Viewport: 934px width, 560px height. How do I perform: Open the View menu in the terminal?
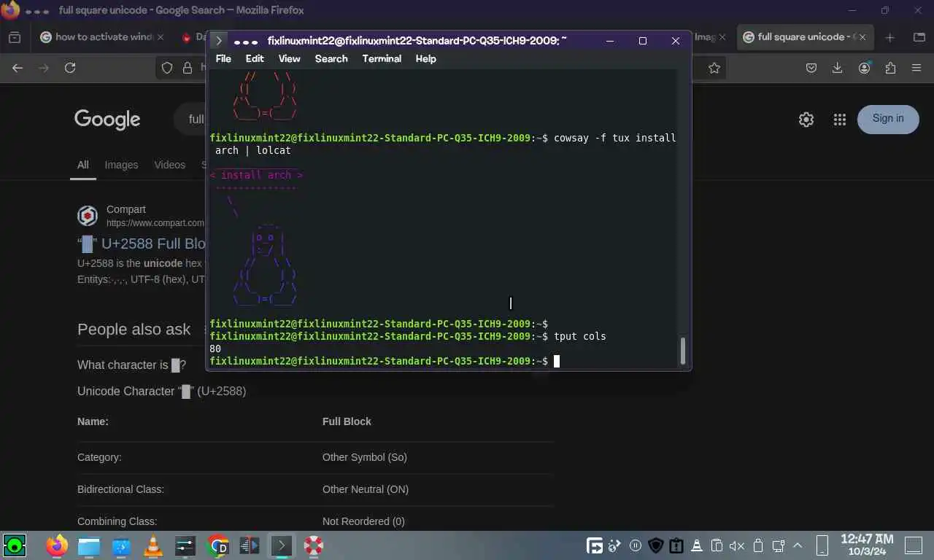289,58
